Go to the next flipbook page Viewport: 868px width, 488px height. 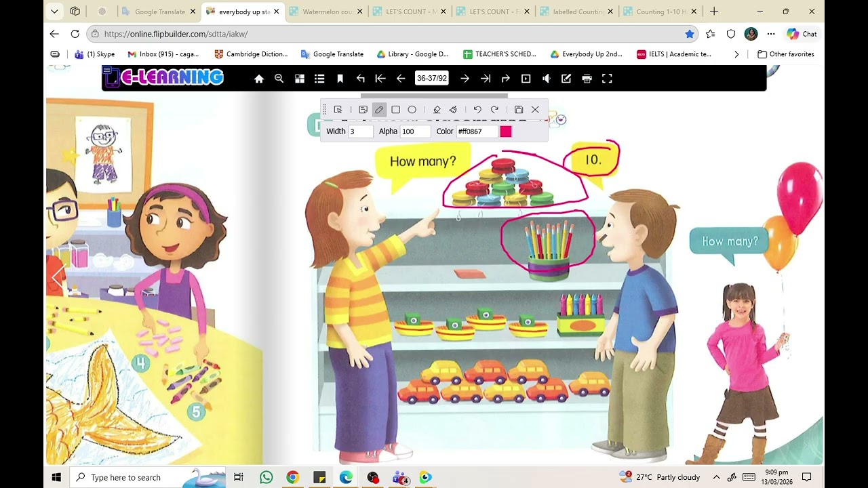click(x=465, y=79)
